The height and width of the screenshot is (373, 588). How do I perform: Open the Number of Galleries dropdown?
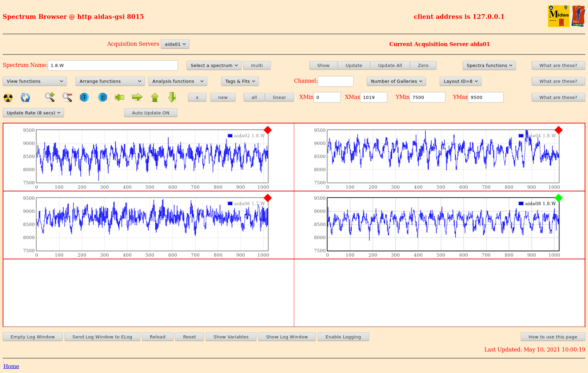pos(396,81)
